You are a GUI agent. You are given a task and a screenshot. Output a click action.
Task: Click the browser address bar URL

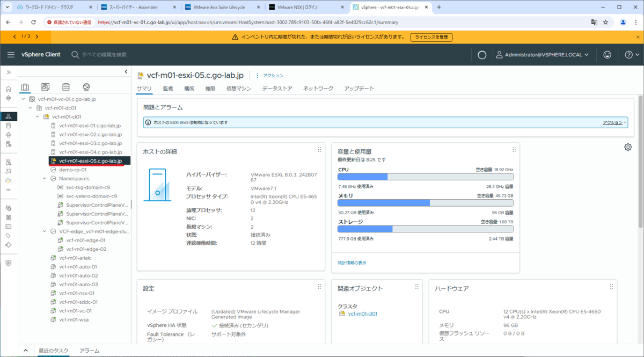point(248,23)
